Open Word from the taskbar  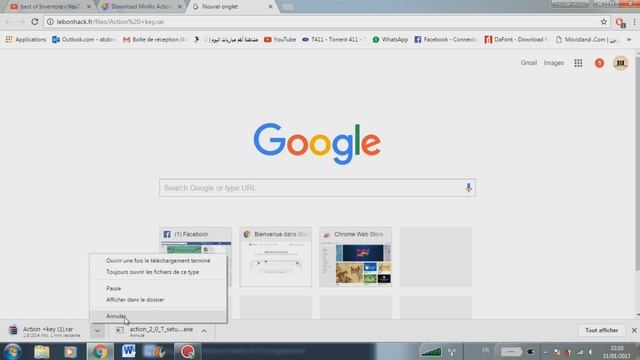pos(129,351)
